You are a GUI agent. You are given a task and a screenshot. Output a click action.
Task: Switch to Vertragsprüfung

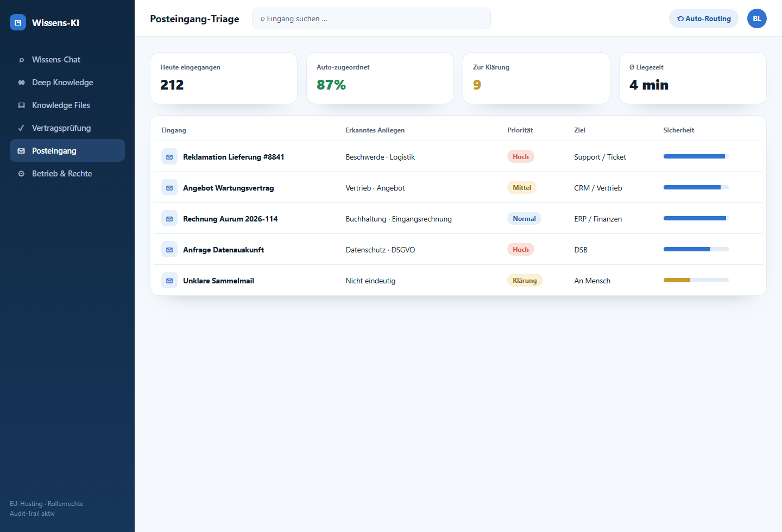point(67,128)
